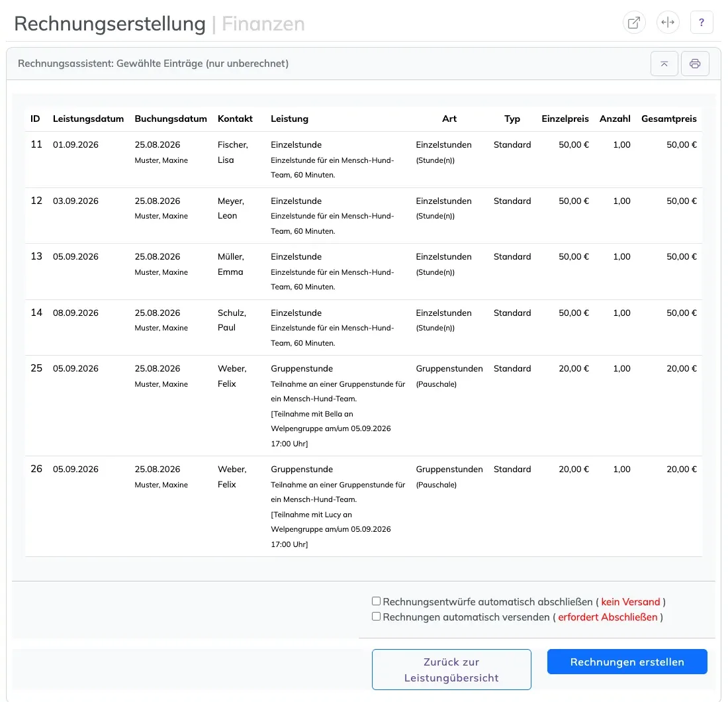Enable Rechnungen automatisch versenden checkbox
The image size is (728, 702).
click(x=376, y=617)
